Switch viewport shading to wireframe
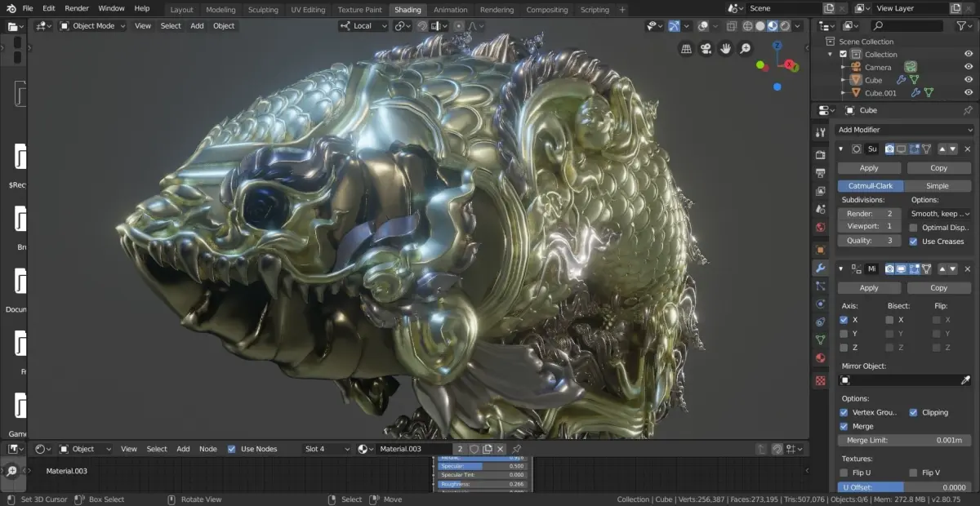Viewport: 980px width, 506px height. pyautogui.click(x=747, y=26)
